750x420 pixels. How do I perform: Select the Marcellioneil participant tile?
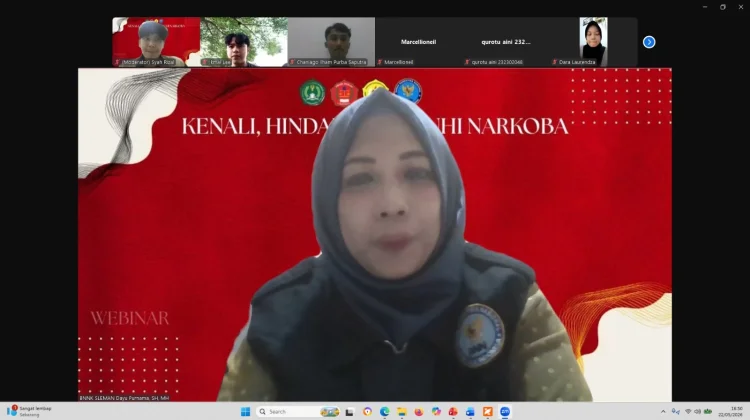[x=419, y=42]
